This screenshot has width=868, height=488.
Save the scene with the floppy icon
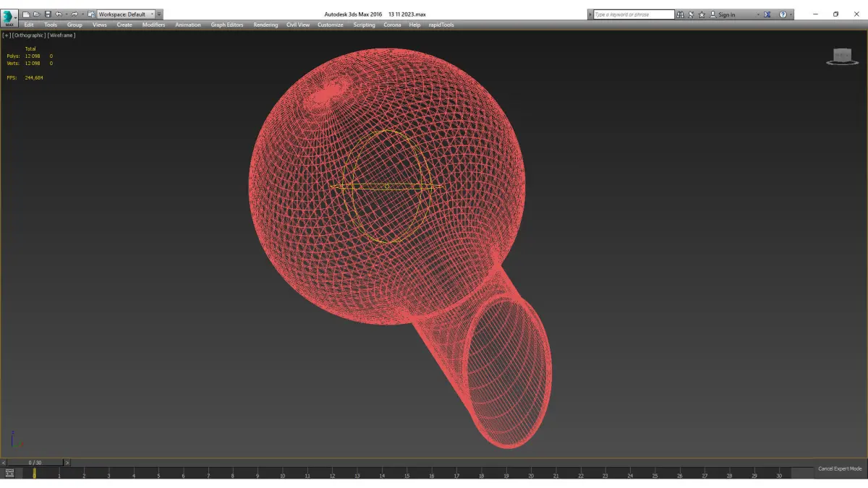[48, 14]
